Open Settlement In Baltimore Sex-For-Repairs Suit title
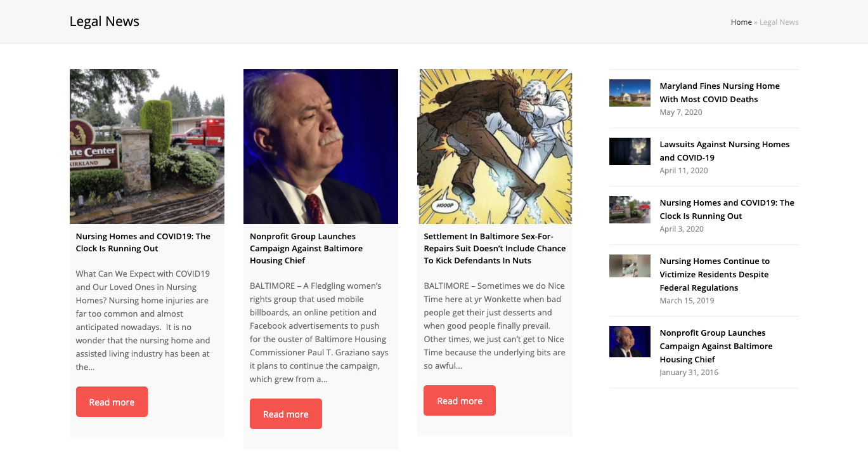This screenshot has width=868, height=462. [x=495, y=248]
